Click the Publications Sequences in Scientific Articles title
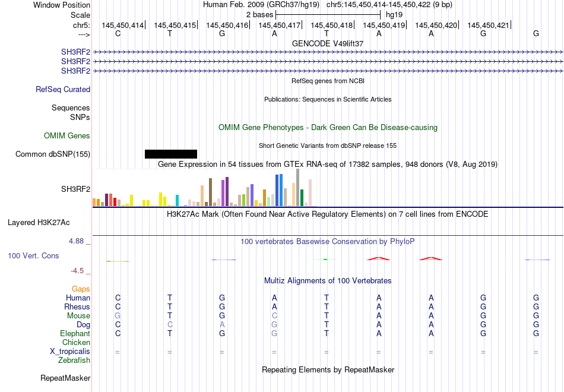Viewport: 564px width, 392px height. [328, 99]
